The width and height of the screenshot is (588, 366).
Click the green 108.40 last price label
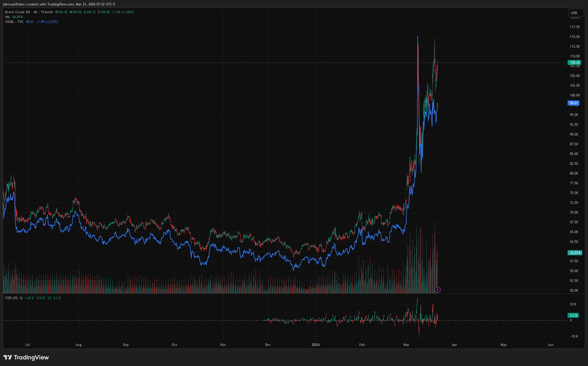pyautogui.click(x=574, y=63)
